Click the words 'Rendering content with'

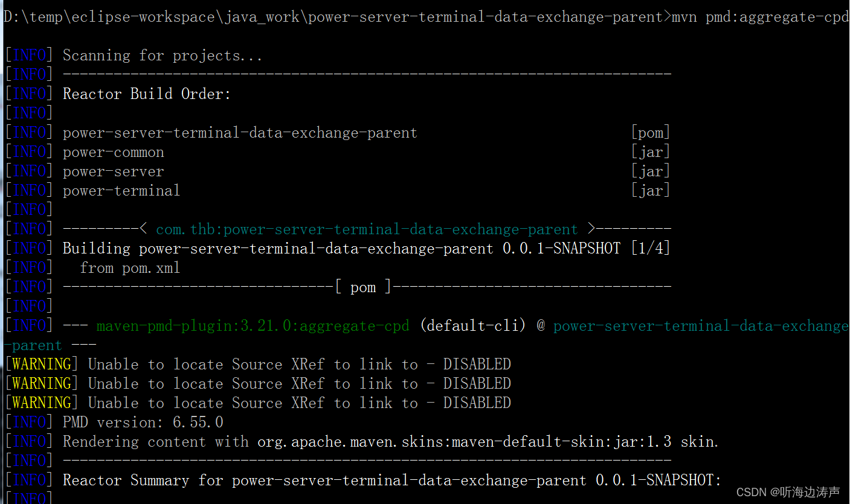click(x=156, y=442)
